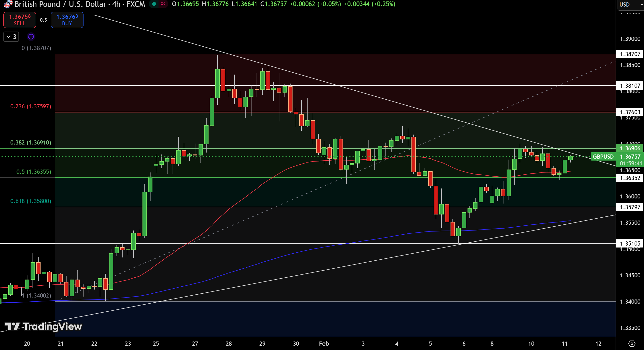Click the green 1.36906 price axis tag
The height and width of the screenshot is (350, 644).
point(630,148)
